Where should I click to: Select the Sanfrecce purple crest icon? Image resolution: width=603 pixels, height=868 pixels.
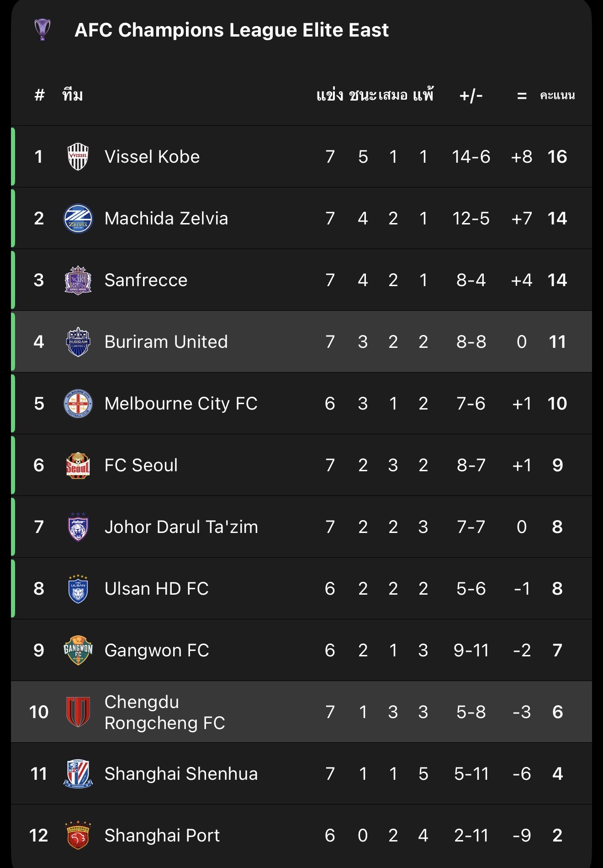(78, 280)
